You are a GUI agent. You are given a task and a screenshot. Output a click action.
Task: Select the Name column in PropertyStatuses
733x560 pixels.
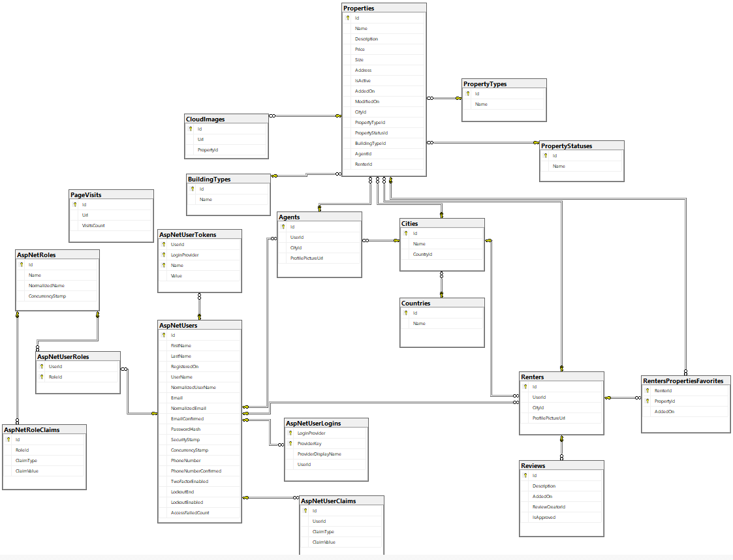tap(560, 166)
